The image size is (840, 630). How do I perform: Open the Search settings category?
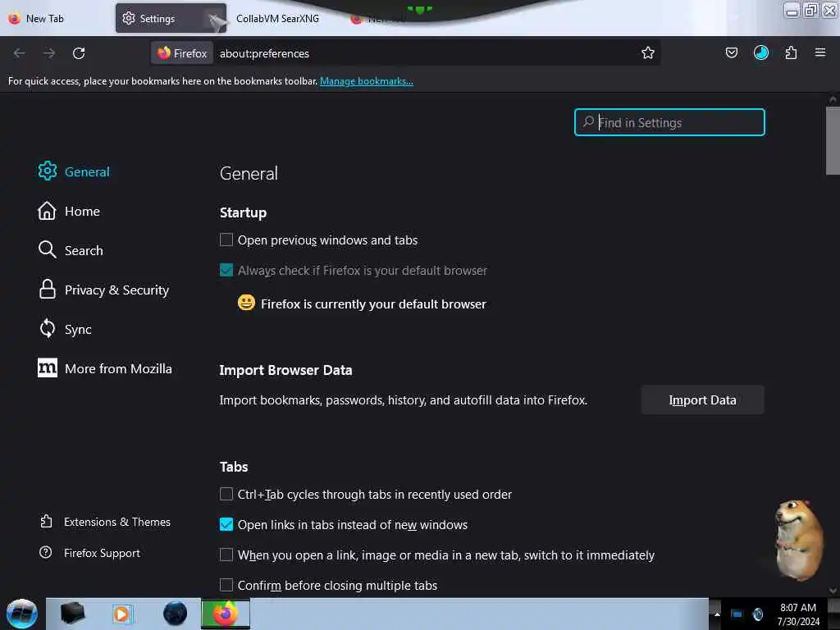coord(84,250)
